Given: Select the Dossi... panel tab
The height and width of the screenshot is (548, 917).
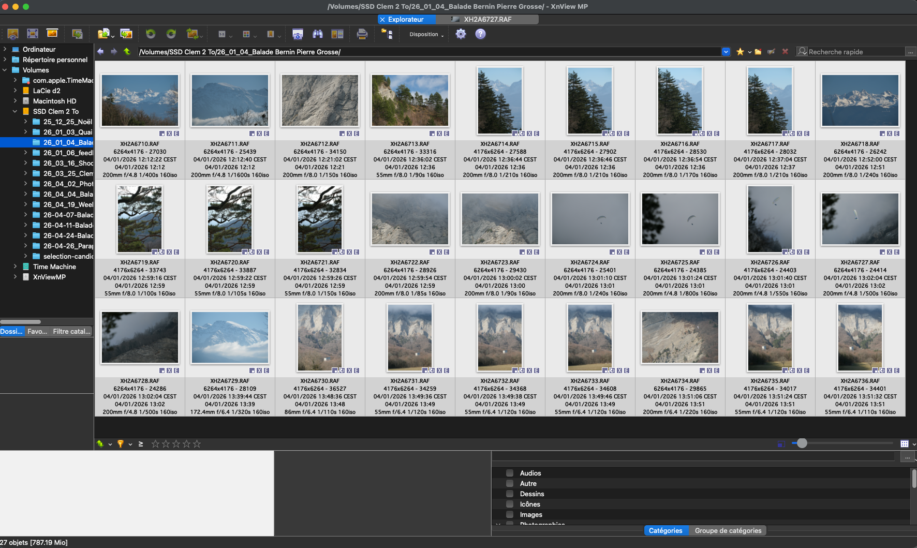Looking at the screenshot, I should [x=12, y=332].
